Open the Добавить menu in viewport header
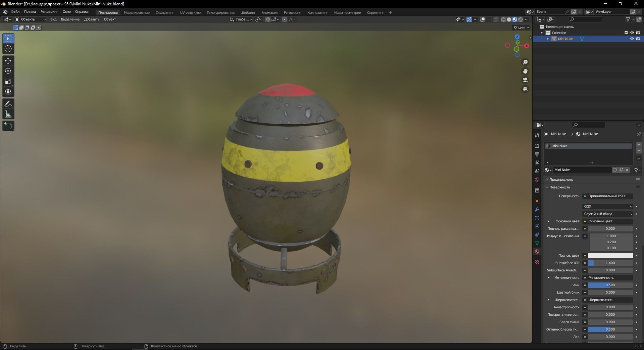The image size is (644, 350). pos(92,19)
